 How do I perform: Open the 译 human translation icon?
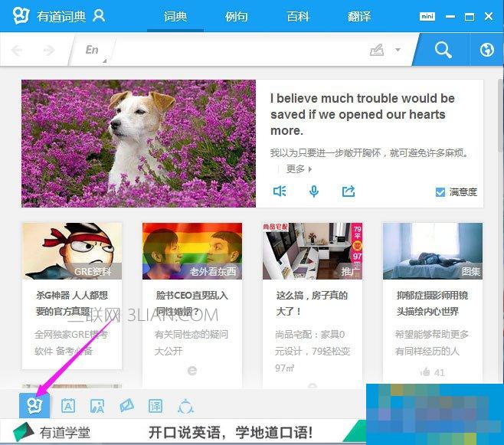pyautogui.click(x=155, y=406)
